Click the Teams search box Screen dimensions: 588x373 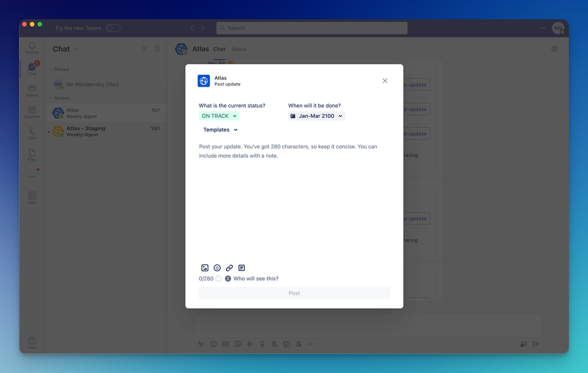tap(311, 28)
